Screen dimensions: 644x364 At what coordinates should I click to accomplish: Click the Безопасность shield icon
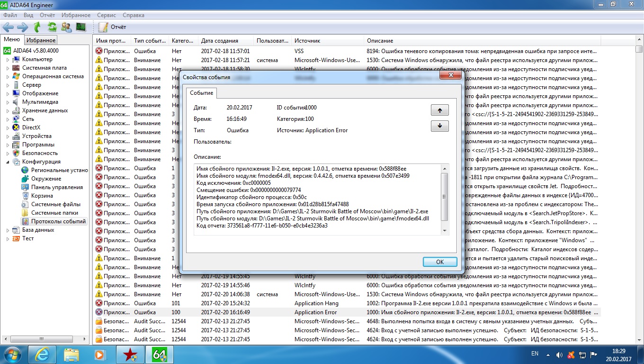[x=16, y=153]
